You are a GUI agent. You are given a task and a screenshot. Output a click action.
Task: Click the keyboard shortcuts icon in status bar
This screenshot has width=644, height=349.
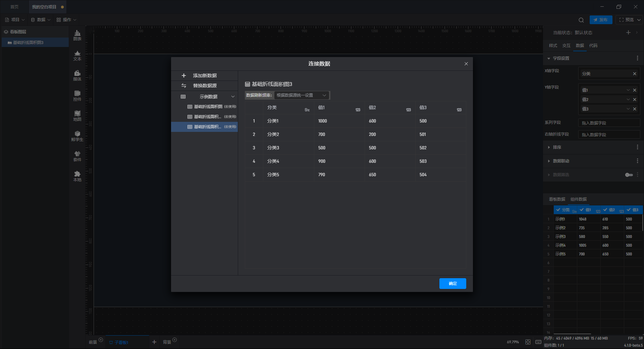(x=538, y=342)
